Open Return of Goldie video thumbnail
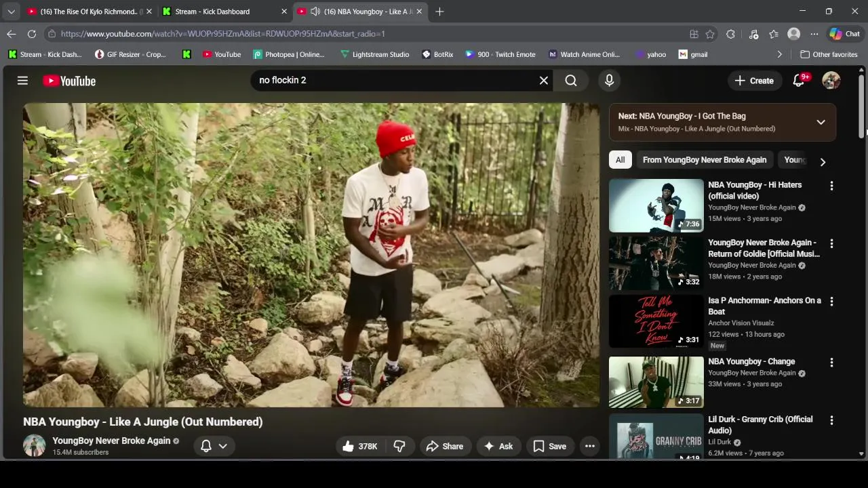 tap(656, 263)
